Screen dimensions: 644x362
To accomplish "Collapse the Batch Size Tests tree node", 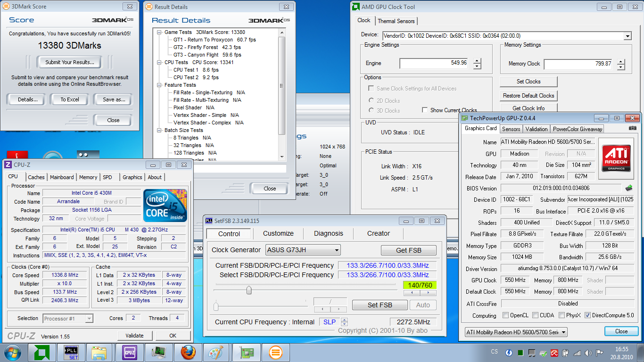I will (x=160, y=130).
